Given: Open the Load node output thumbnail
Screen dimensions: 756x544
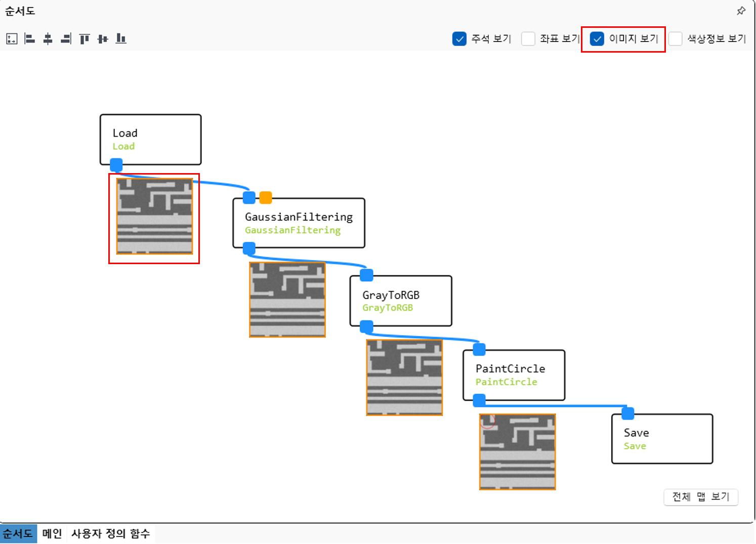Looking at the screenshot, I should point(154,216).
